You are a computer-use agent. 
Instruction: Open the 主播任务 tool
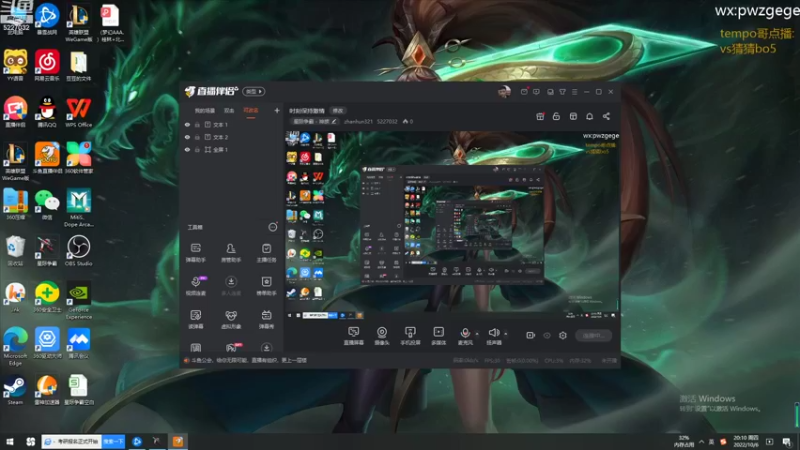click(266, 253)
